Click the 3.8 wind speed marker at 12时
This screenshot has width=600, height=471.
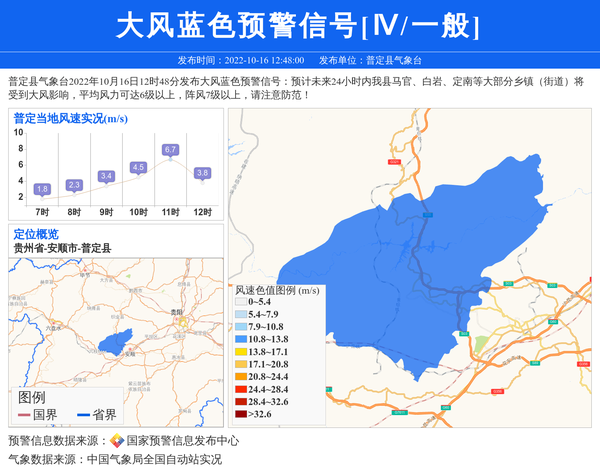point(202,173)
